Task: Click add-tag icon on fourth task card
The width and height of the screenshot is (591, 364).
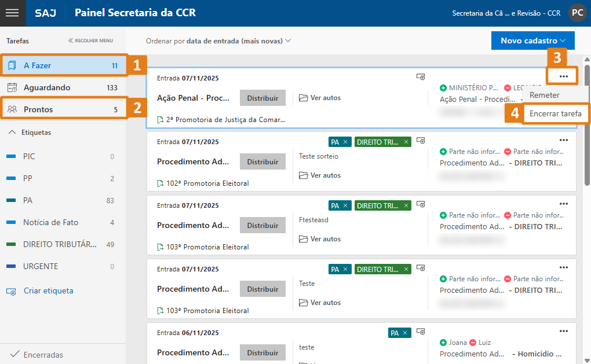Action: click(x=421, y=268)
